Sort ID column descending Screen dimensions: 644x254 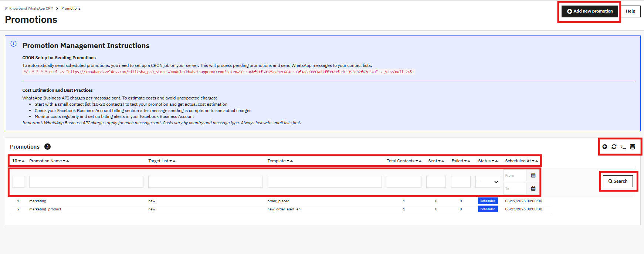point(20,161)
